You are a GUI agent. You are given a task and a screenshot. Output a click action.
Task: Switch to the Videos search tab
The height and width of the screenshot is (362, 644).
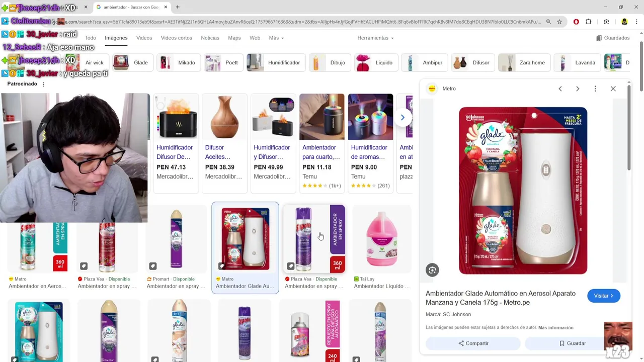pos(144,38)
